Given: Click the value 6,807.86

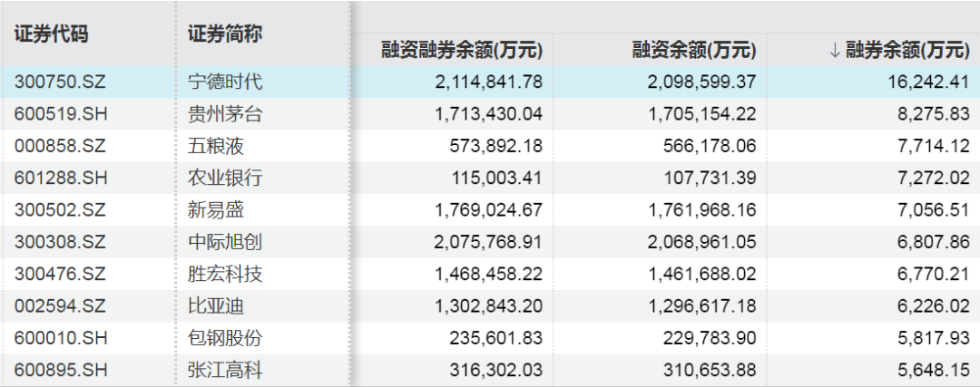Looking at the screenshot, I should pos(934,242).
